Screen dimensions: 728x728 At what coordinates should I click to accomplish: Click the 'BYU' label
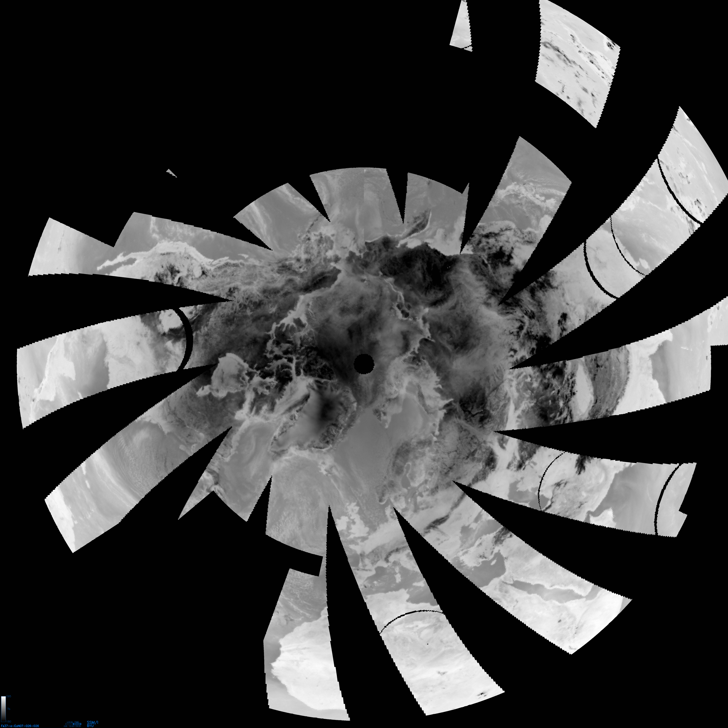click(x=90, y=726)
